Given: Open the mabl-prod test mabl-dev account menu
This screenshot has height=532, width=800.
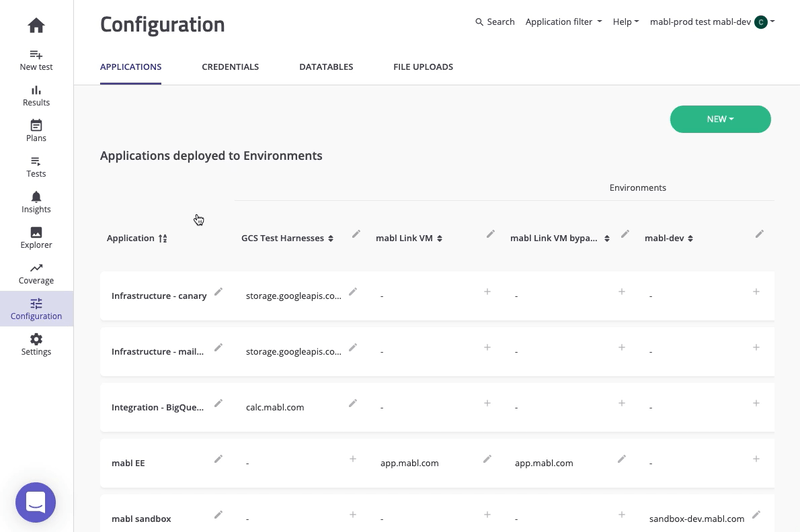Looking at the screenshot, I should coord(712,22).
